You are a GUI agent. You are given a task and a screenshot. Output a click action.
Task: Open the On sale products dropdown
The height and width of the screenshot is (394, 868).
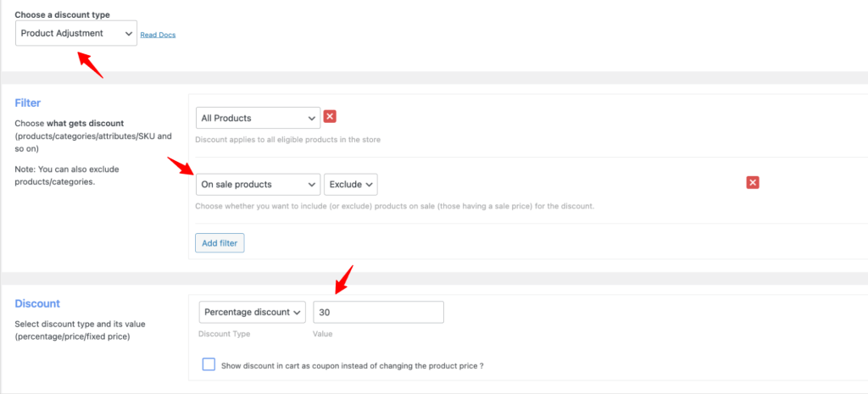click(x=258, y=184)
